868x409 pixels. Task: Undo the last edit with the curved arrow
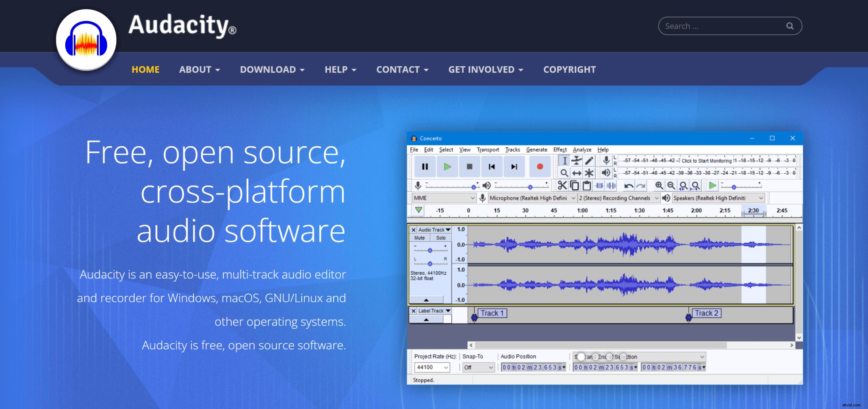(x=629, y=186)
